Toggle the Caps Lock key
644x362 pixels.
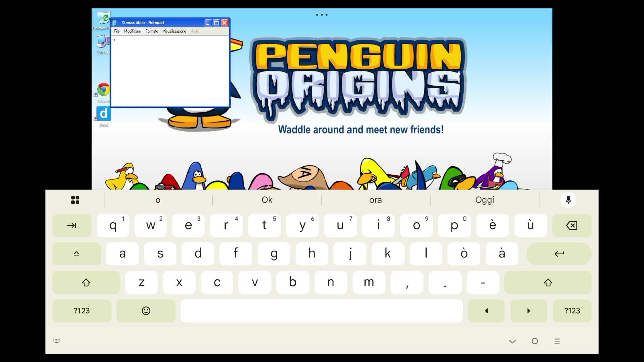(x=76, y=254)
